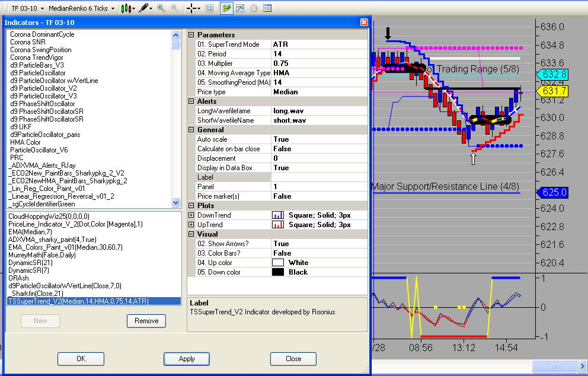The image size is (588, 376).
Task: Select DynamicSR(21) applied indicator
Action: click(30, 263)
